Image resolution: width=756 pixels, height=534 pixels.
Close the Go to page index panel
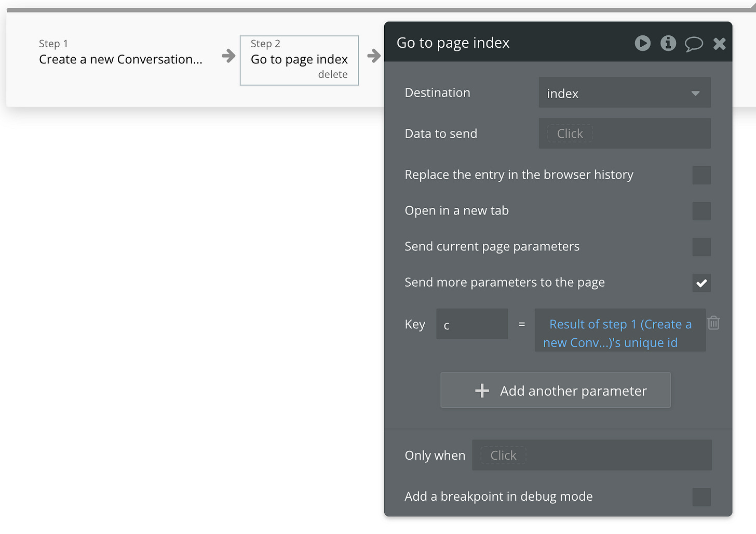click(x=719, y=44)
